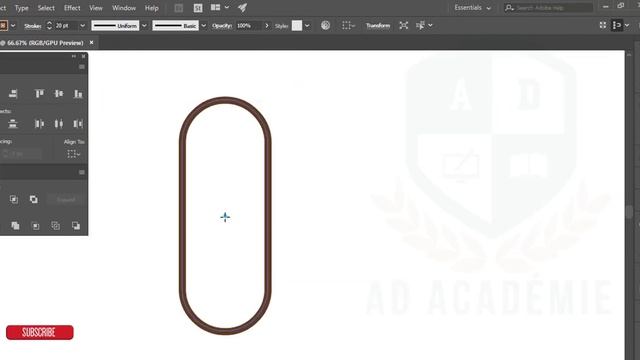
Task: Click the Pathfinder Outline icon
Action: 56,226
